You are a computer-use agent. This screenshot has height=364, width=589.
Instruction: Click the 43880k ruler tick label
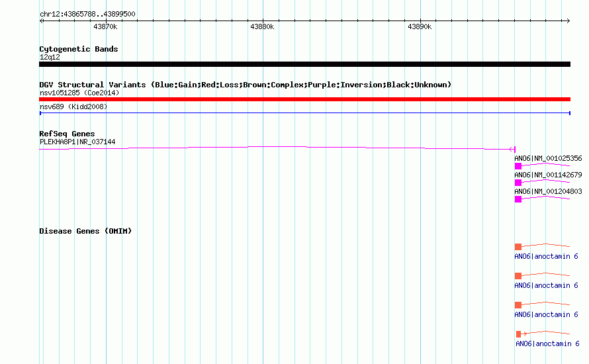click(262, 26)
